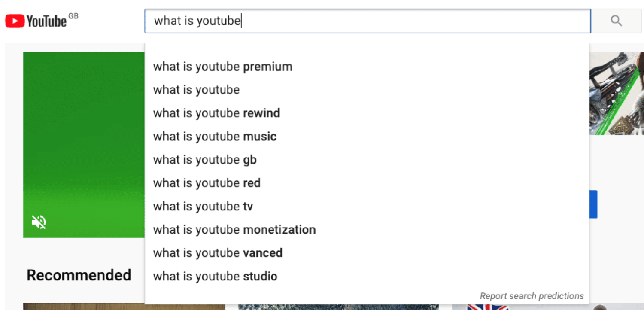The image size is (644, 310).
Task: Click the "Report search predictions" link
Action: coord(531,295)
